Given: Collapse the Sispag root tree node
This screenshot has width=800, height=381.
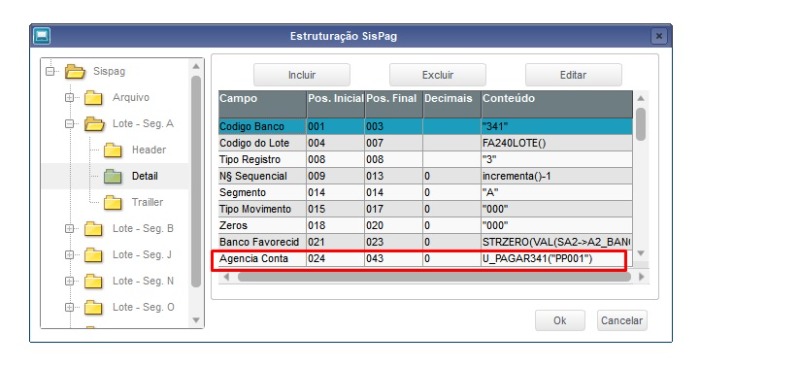Looking at the screenshot, I should 50,71.
